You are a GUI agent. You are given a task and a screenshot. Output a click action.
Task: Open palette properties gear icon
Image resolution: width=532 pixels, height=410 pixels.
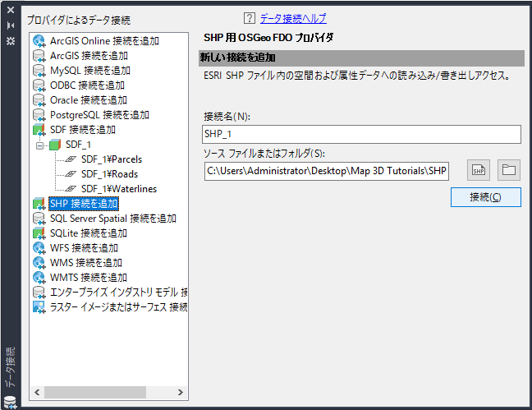pyautogui.click(x=11, y=41)
